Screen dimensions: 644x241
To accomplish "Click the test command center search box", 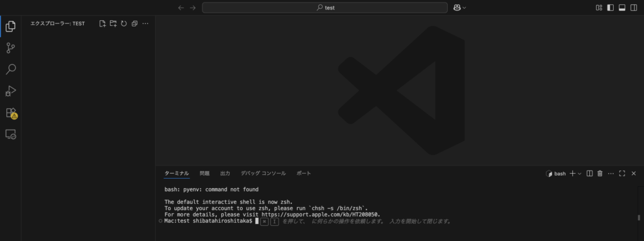I will click(x=325, y=8).
